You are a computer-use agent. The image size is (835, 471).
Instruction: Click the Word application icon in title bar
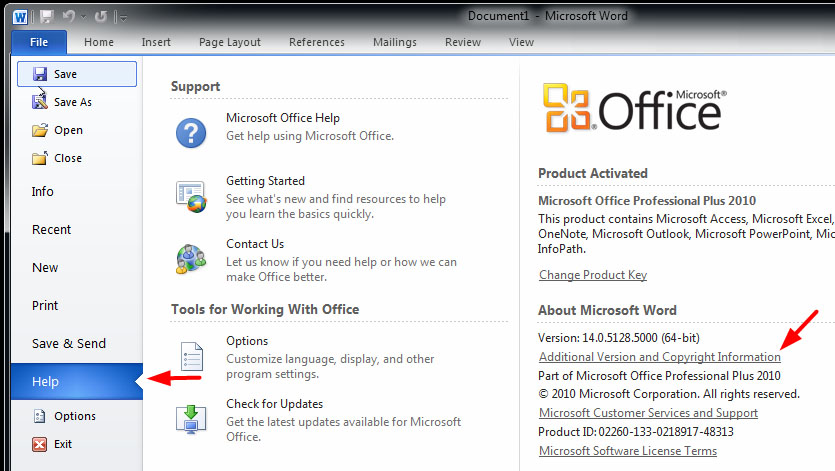(x=20, y=17)
